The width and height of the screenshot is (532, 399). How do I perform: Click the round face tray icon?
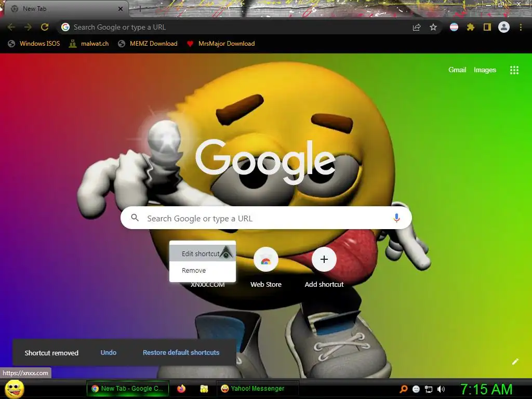pyautogui.click(x=416, y=389)
